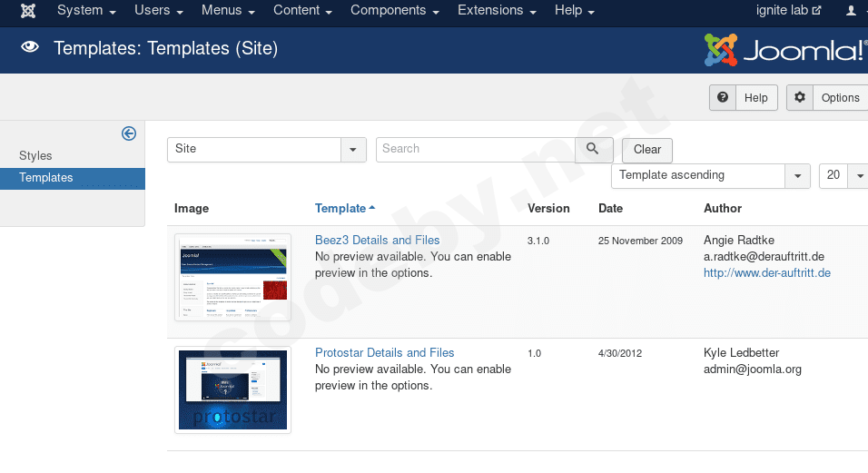Screen dimensions: 868x473
Task: Open the 20 items per page dropdown
Action: coord(843,176)
